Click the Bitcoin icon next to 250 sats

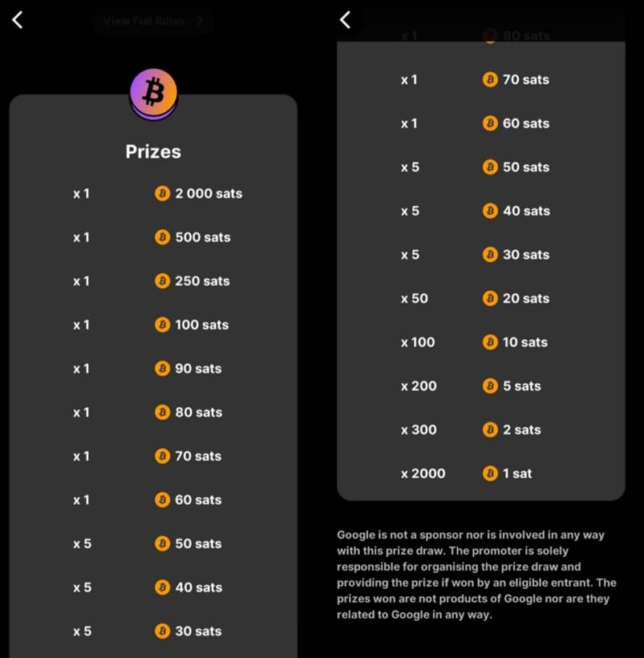pos(163,281)
